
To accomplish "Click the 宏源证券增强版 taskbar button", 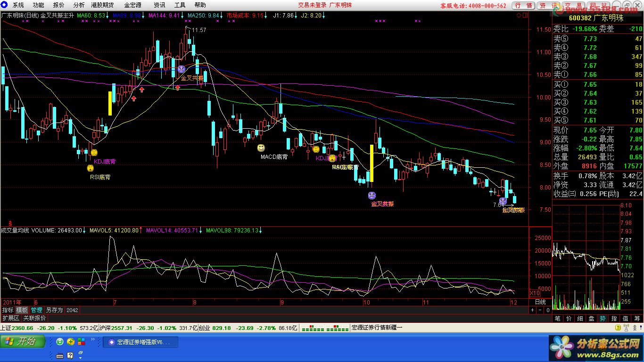I will (140, 342).
